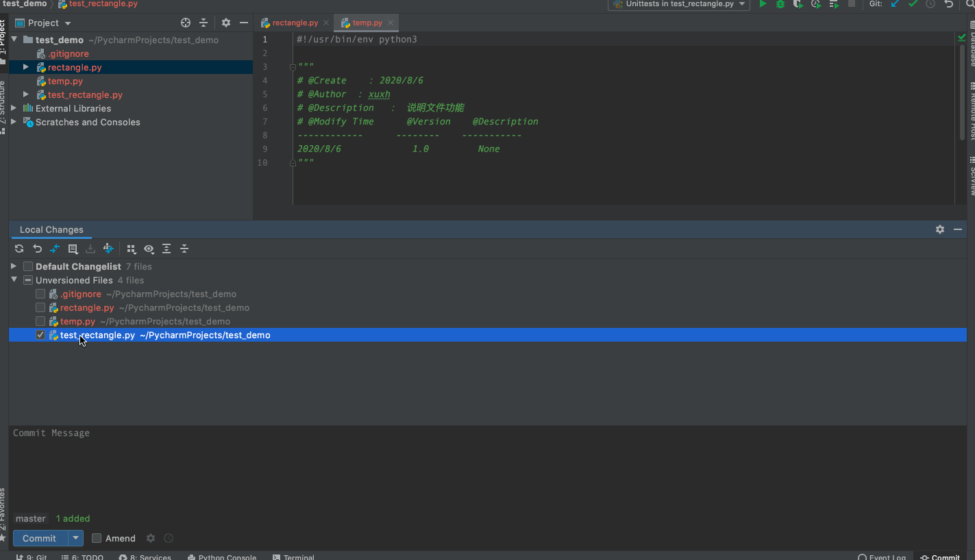Click the locate-file target icon in Project panel

(186, 23)
